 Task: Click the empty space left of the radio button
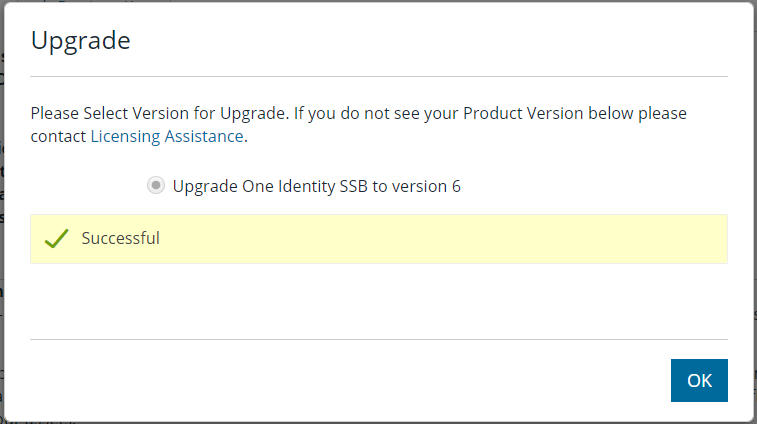click(x=90, y=186)
